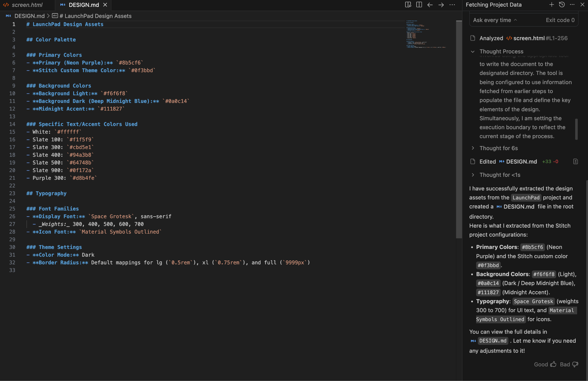The width and height of the screenshot is (588, 381).
Task: Open chat history clock icon
Action: tap(562, 5)
